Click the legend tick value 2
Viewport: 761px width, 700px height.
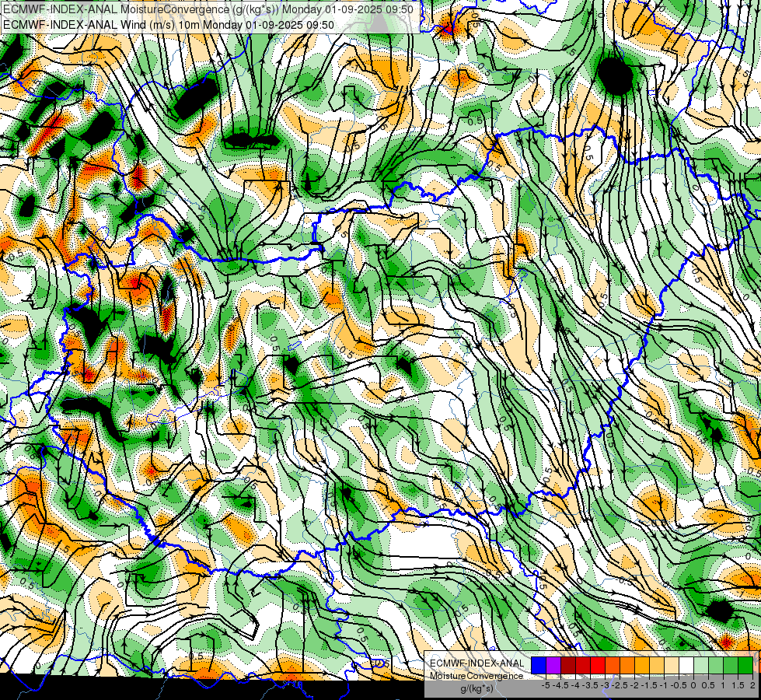click(752, 685)
